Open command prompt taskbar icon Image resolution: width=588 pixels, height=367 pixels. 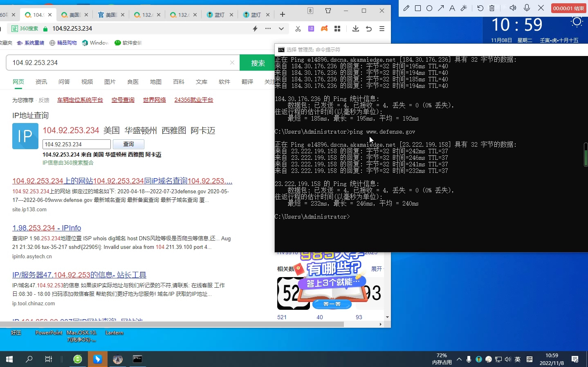coord(137,359)
